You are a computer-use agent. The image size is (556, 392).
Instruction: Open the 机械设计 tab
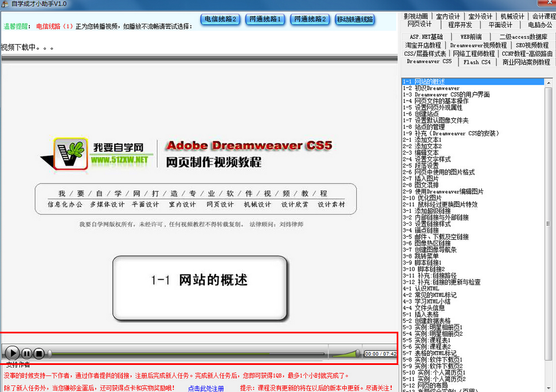tap(512, 16)
